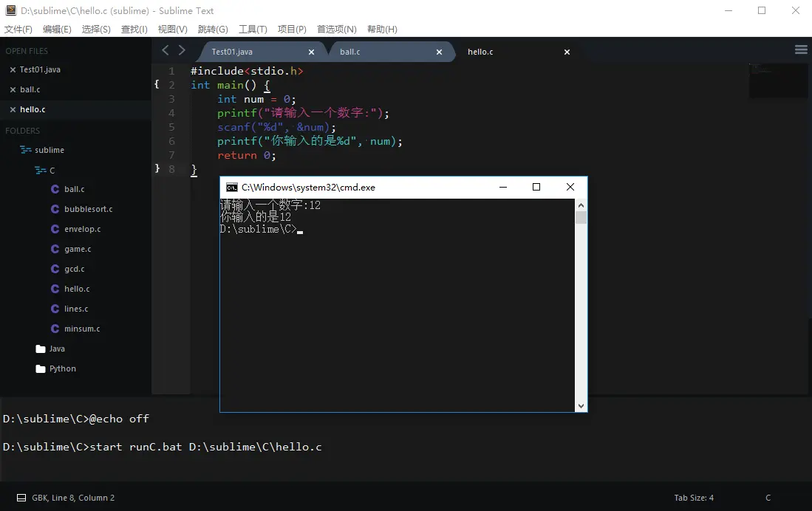Switch to the ball.c tab
This screenshot has height=511, width=812.
pyautogui.click(x=350, y=52)
